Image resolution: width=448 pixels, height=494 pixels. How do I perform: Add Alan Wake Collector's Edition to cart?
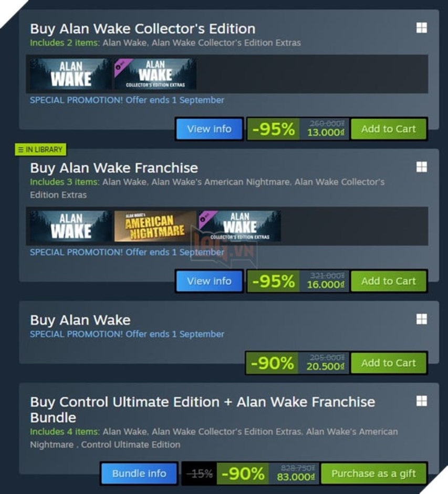(x=389, y=129)
